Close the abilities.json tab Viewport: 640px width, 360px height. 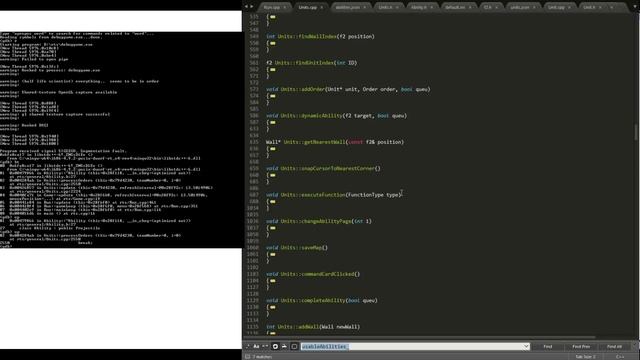[x=364, y=7]
